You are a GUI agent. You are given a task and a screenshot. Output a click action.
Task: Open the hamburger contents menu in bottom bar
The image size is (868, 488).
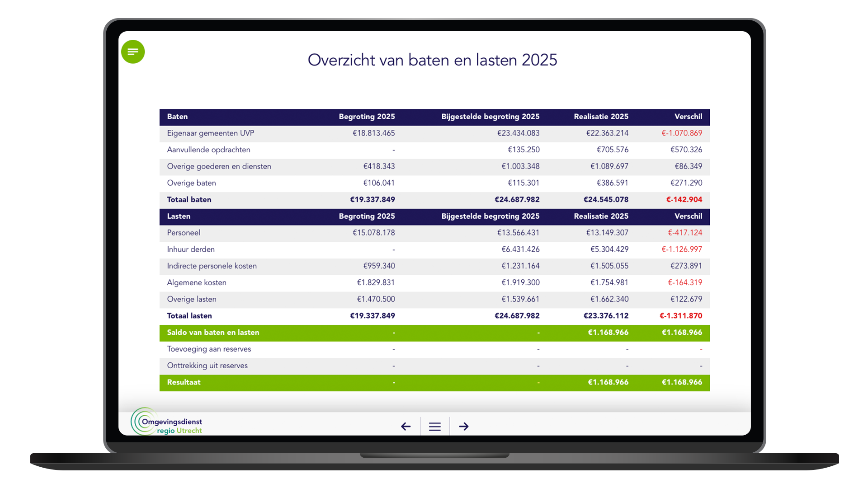coord(435,427)
